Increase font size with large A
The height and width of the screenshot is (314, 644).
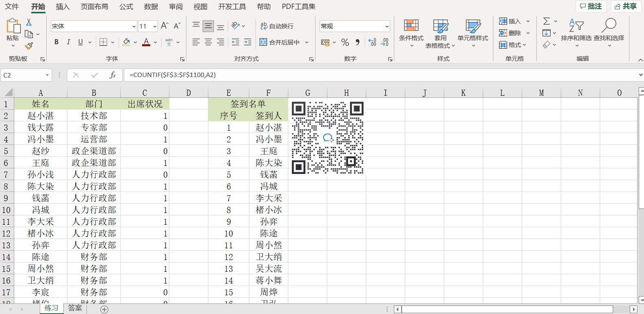[x=164, y=26]
